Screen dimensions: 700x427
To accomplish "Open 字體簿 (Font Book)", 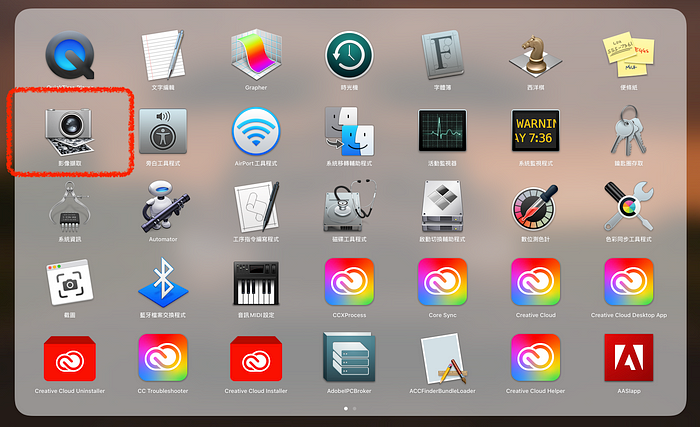I will [x=442, y=55].
